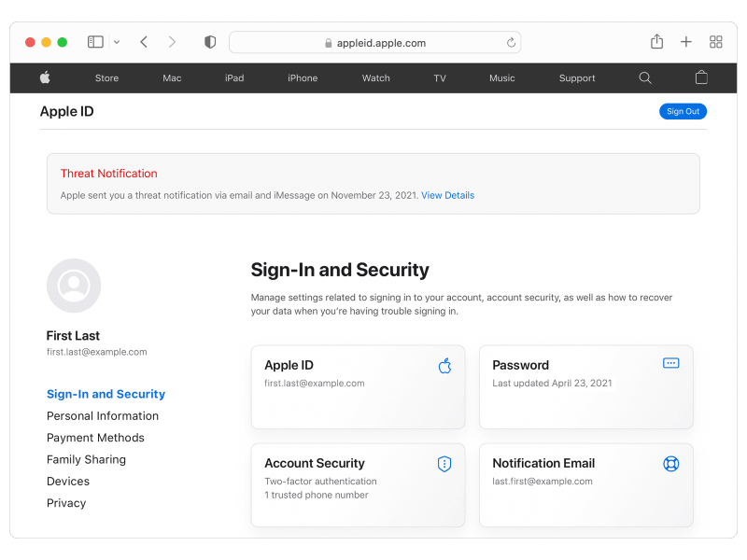Click the Sign Out button

click(x=683, y=111)
